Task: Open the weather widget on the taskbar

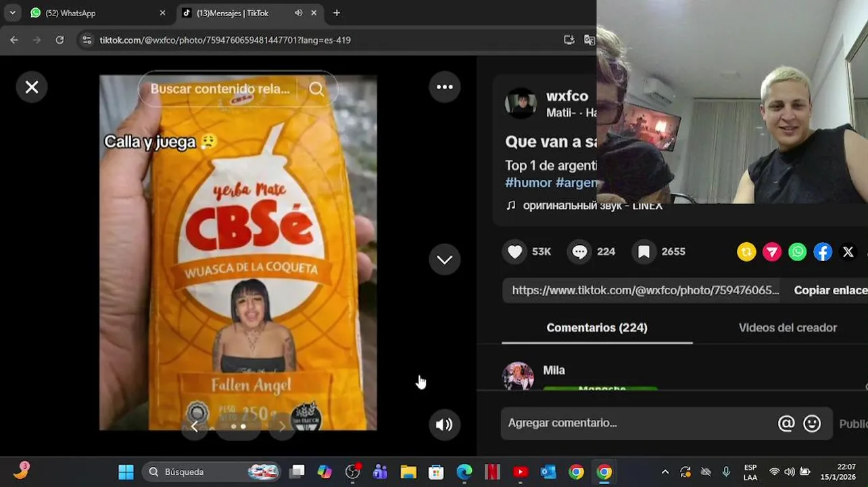Action: point(21,471)
